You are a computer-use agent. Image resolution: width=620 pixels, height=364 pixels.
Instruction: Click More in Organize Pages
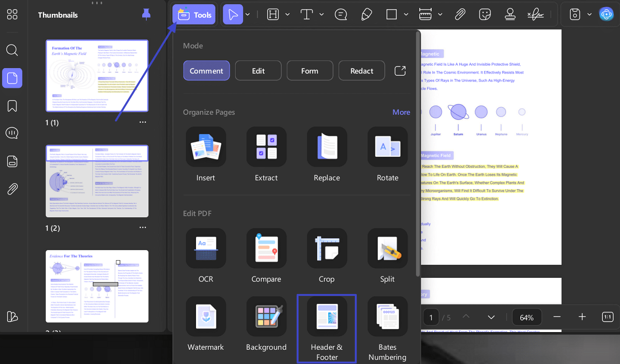pos(401,112)
